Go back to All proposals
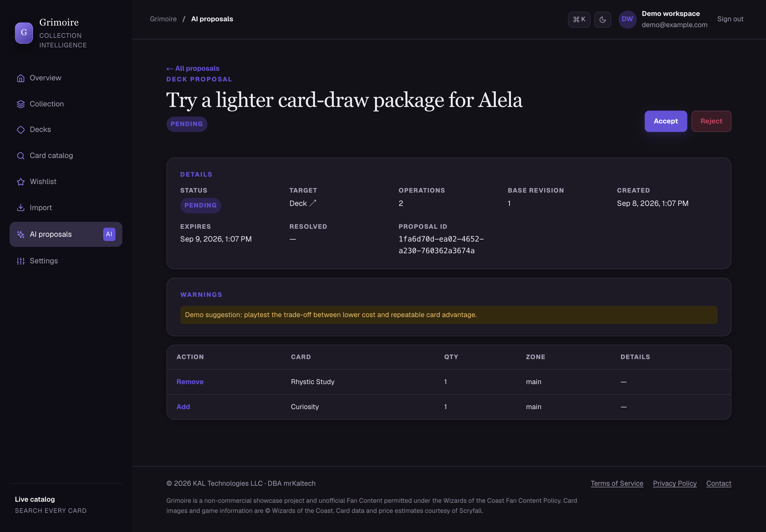Image resolution: width=766 pixels, height=532 pixels. [193, 68]
